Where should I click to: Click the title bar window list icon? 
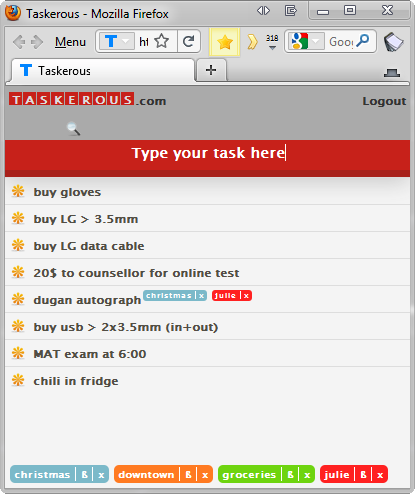click(291, 11)
